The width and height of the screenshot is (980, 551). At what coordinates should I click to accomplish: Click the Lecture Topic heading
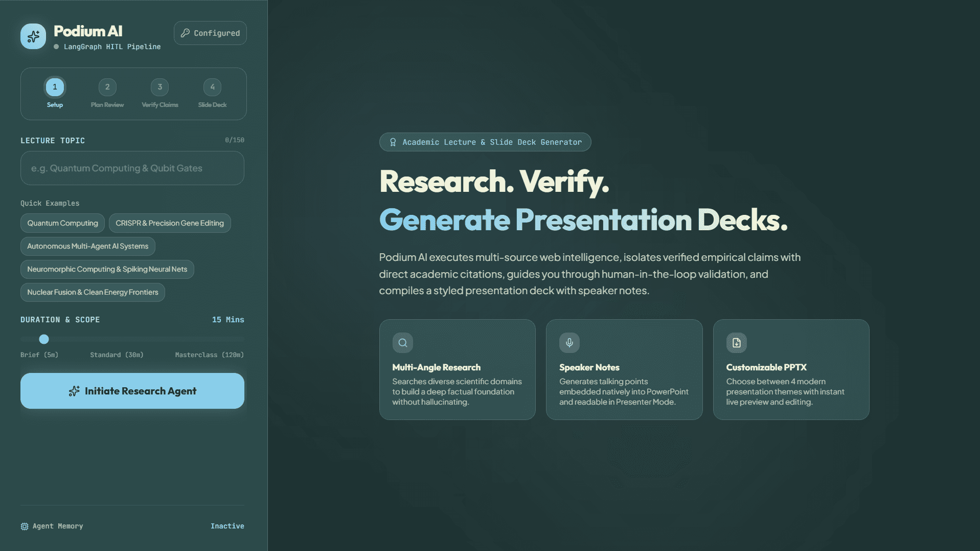click(x=53, y=141)
